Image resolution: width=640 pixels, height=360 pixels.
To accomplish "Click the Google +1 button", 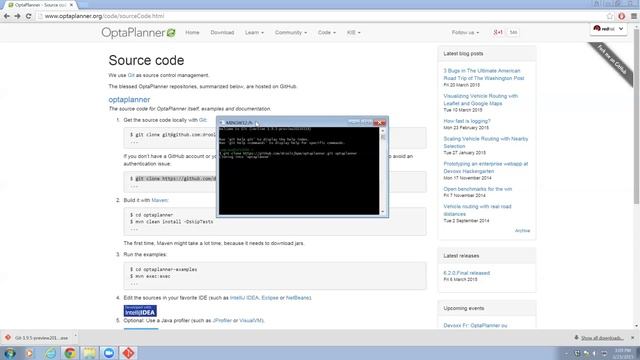I will tap(498, 32).
